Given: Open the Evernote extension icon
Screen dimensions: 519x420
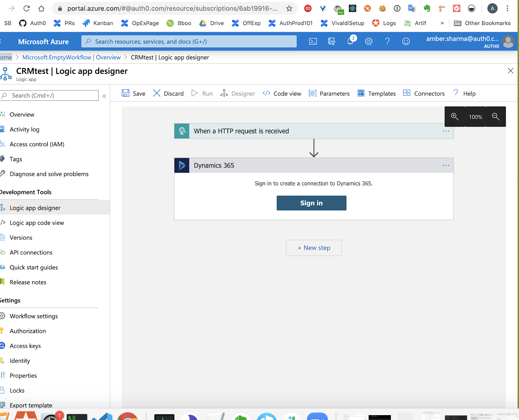Looking at the screenshot, I should click(x=427, y=8).
